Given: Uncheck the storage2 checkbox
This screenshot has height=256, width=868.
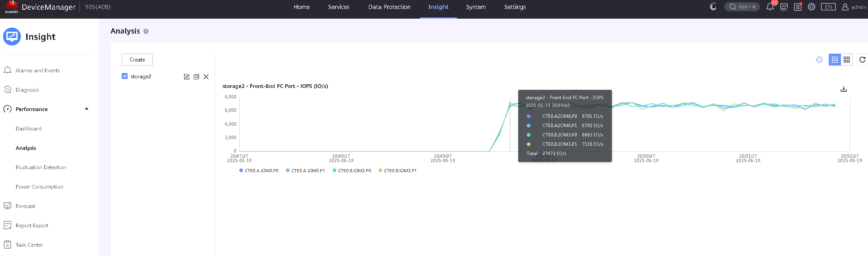Looking at the screenshot, I should pos(125,76).
